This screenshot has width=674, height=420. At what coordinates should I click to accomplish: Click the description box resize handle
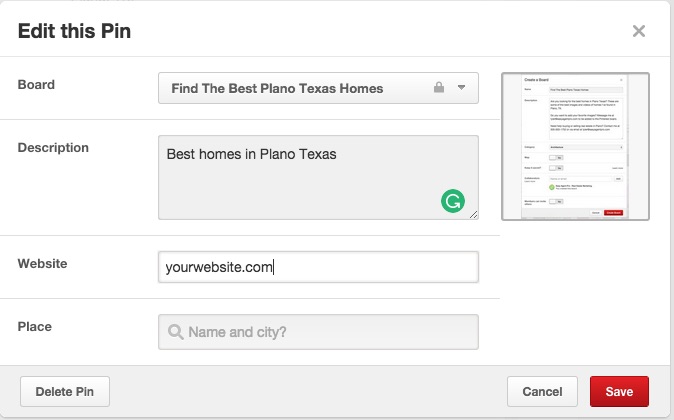click(x=473, y=215)
